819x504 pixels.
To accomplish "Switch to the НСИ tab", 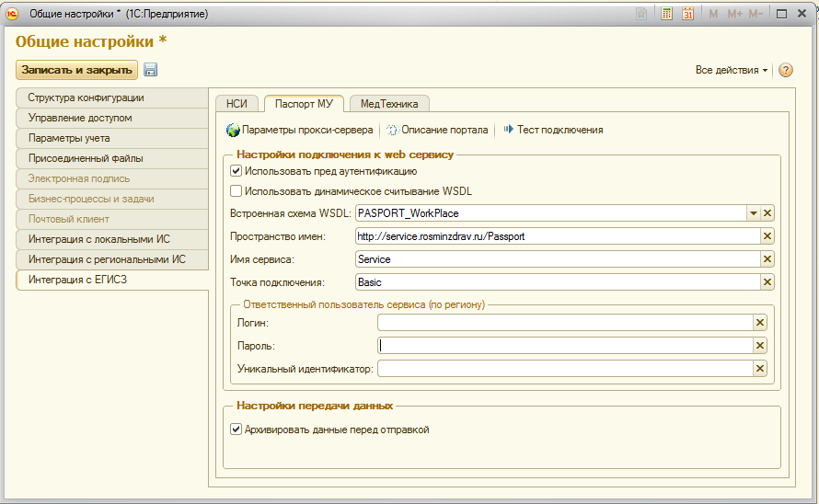I will point(236,104).
